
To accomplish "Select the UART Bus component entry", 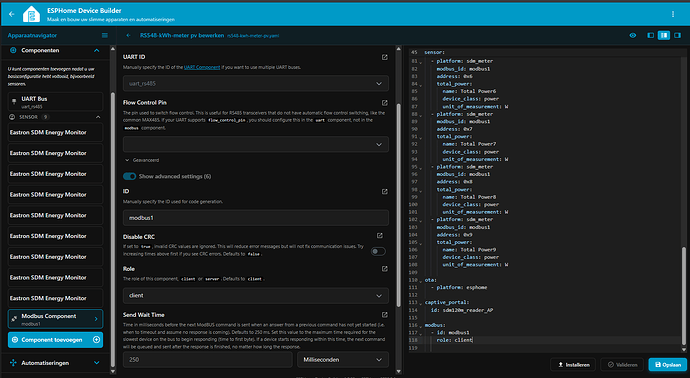I will (x=55, y=102).
